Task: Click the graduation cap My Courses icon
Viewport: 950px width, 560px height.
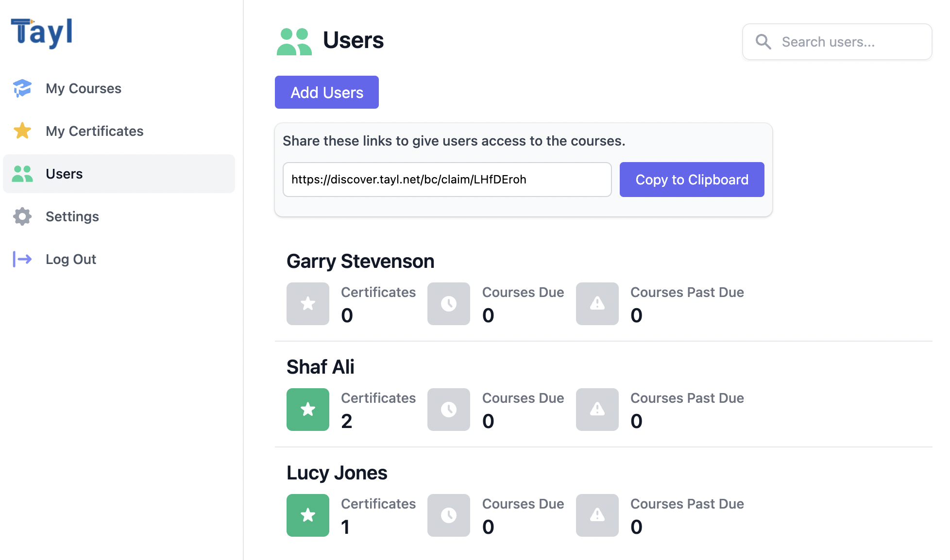Action: tap(22, 88)
